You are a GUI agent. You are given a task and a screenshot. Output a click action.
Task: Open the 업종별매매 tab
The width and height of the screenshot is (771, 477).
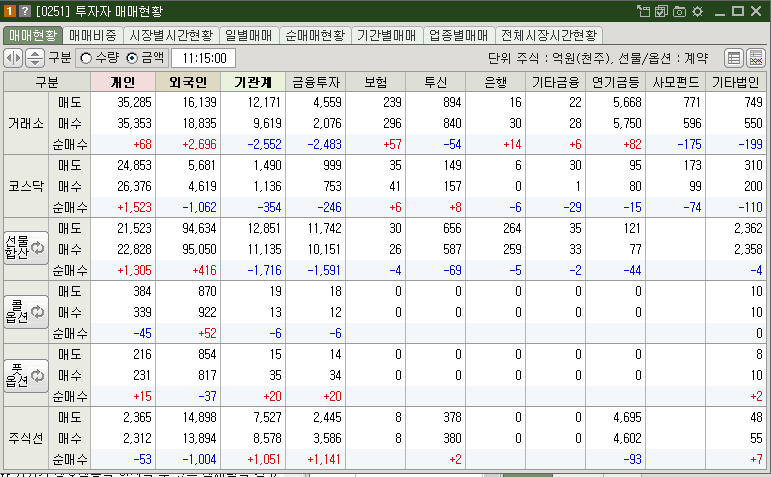click(x=458, y=35)
